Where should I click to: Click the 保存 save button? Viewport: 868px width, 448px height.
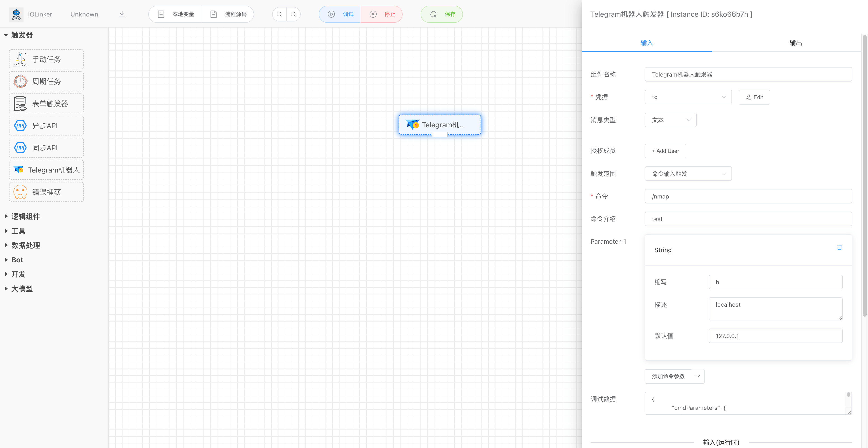click(x=441, y=14)
